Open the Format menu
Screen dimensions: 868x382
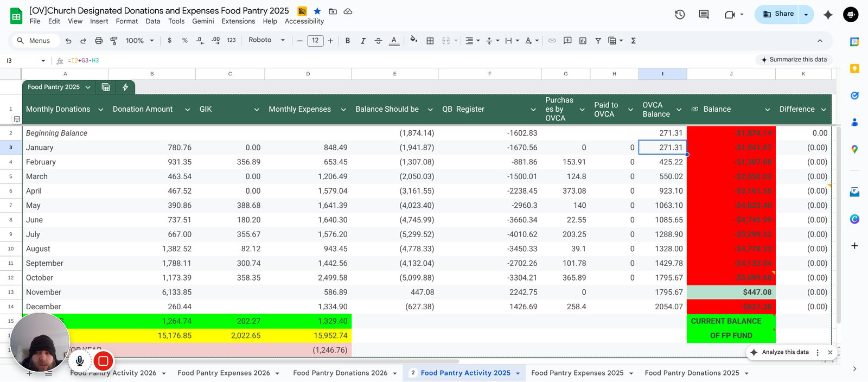pyautogui.click(x=127, y=21)
